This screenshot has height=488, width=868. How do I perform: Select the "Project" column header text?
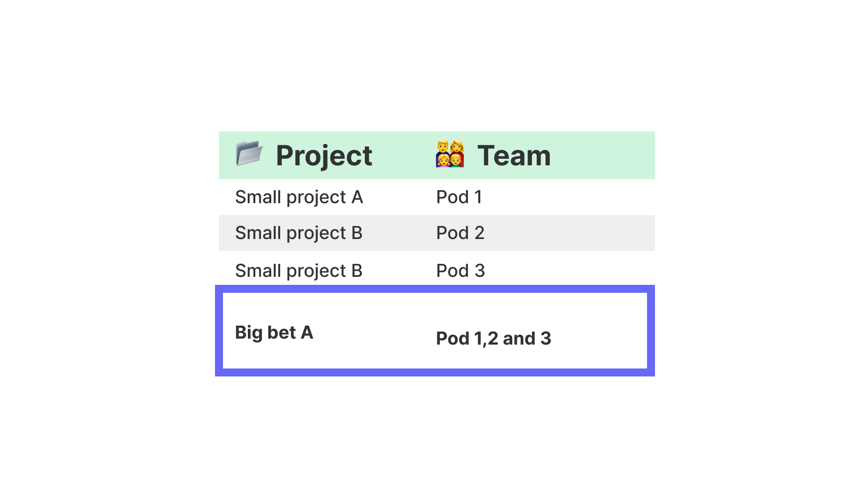pyautogui.click(x=324, y=155)
